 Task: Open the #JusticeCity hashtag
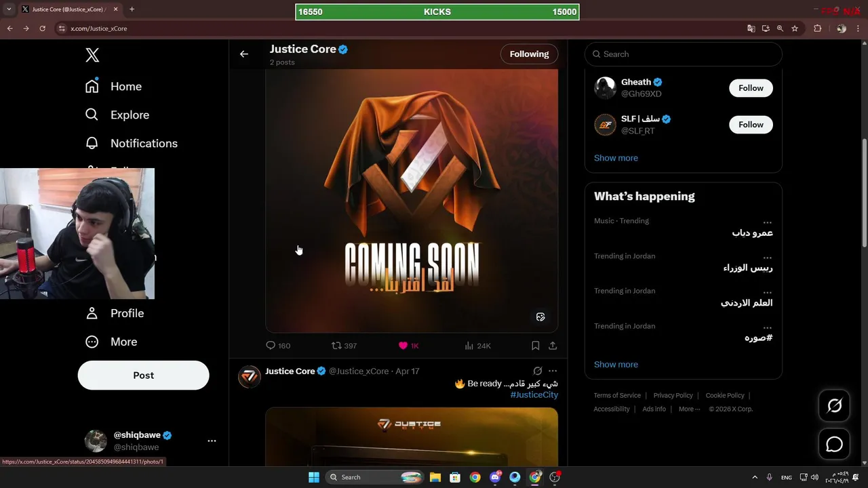click(x=534, y=394)
